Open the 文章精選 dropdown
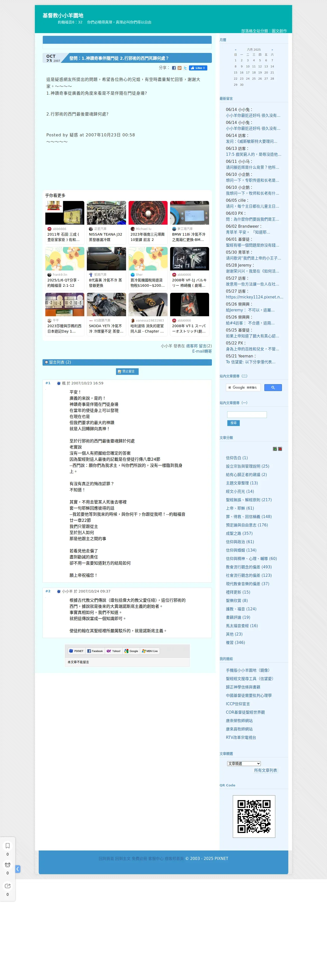 click(x=244, y=763)
